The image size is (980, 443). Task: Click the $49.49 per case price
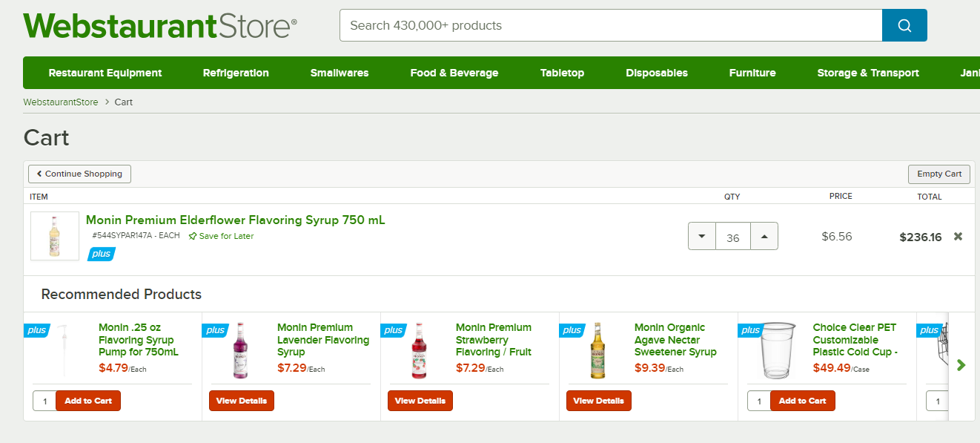tap(841, 368)
